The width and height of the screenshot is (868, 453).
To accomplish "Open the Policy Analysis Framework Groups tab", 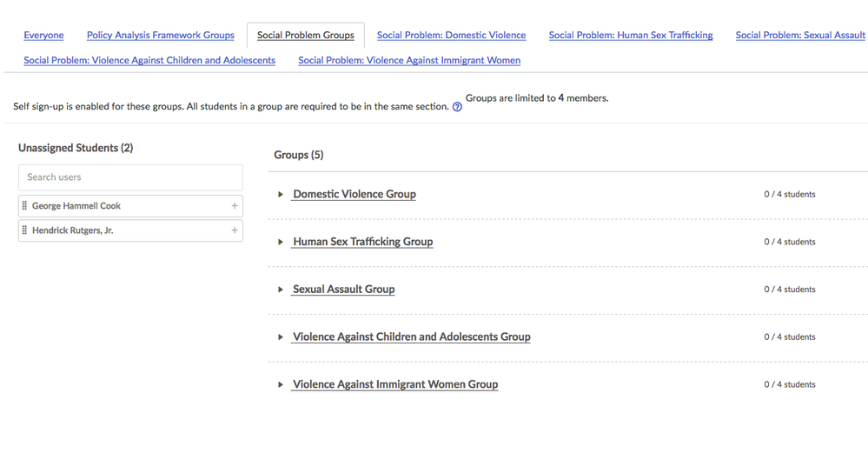I will coord(161,36).
